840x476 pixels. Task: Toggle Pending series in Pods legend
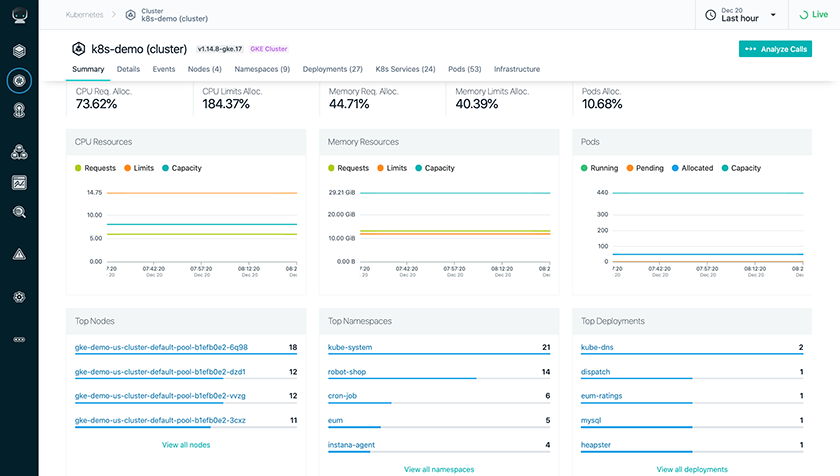tap(645, 168)
